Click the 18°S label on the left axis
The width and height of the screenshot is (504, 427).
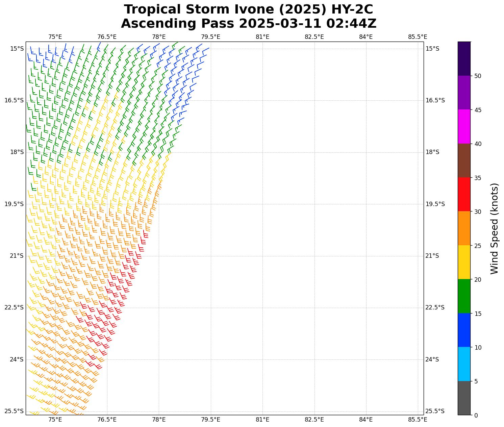[x=17, y=152]
